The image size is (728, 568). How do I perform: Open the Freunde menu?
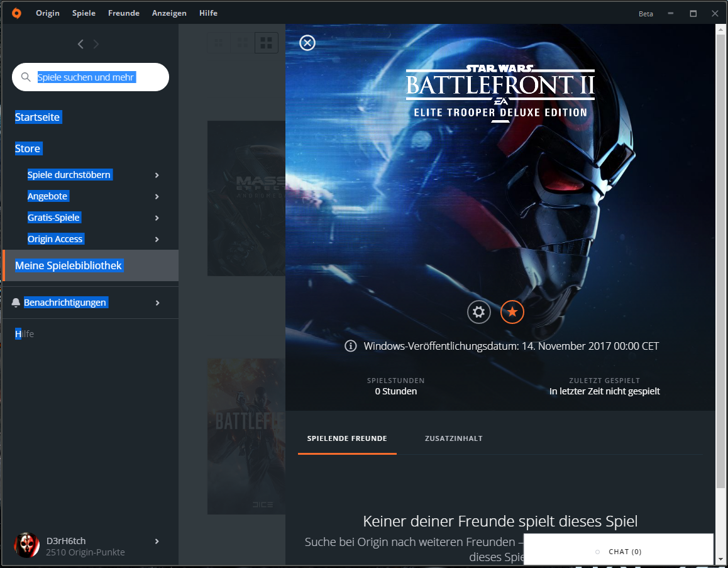coord(124,13)
